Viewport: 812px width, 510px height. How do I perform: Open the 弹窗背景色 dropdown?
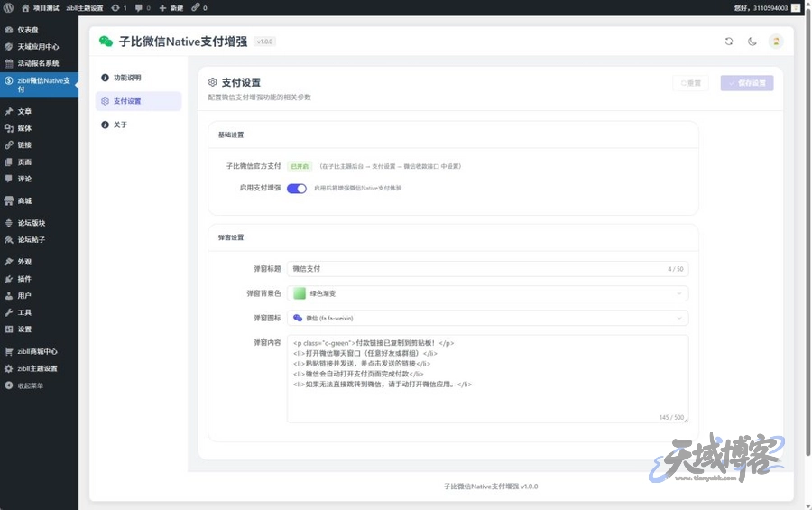coord(488,293)
